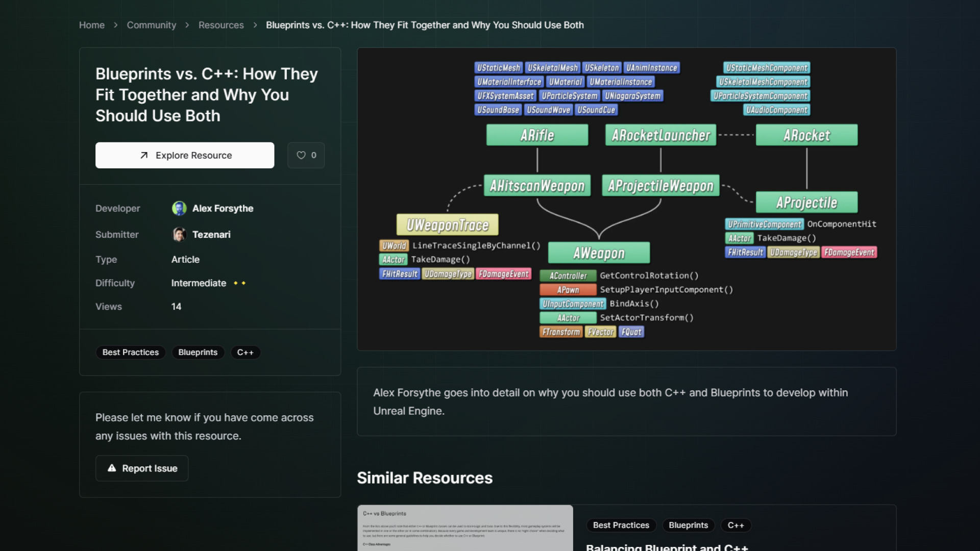The height and width of the screenshot is (551, 980).
Task: Select the C++ tag
Action: coord(246,352)
